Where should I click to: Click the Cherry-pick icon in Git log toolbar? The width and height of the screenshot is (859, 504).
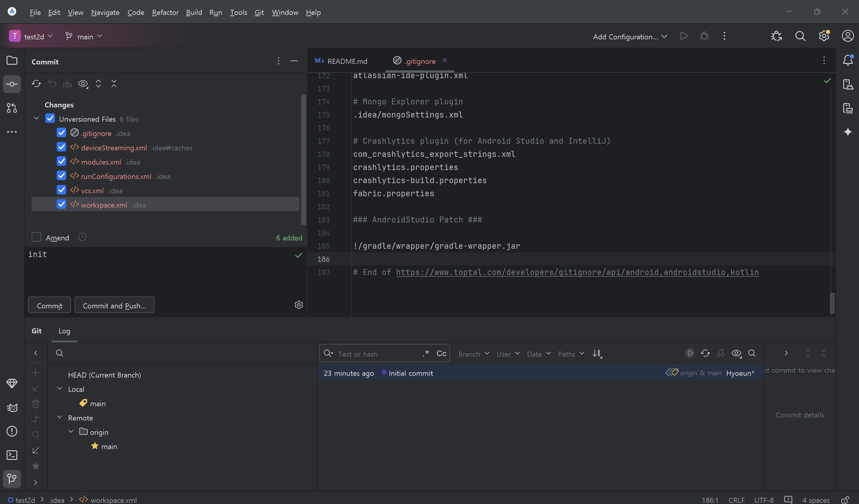point(721,353)
